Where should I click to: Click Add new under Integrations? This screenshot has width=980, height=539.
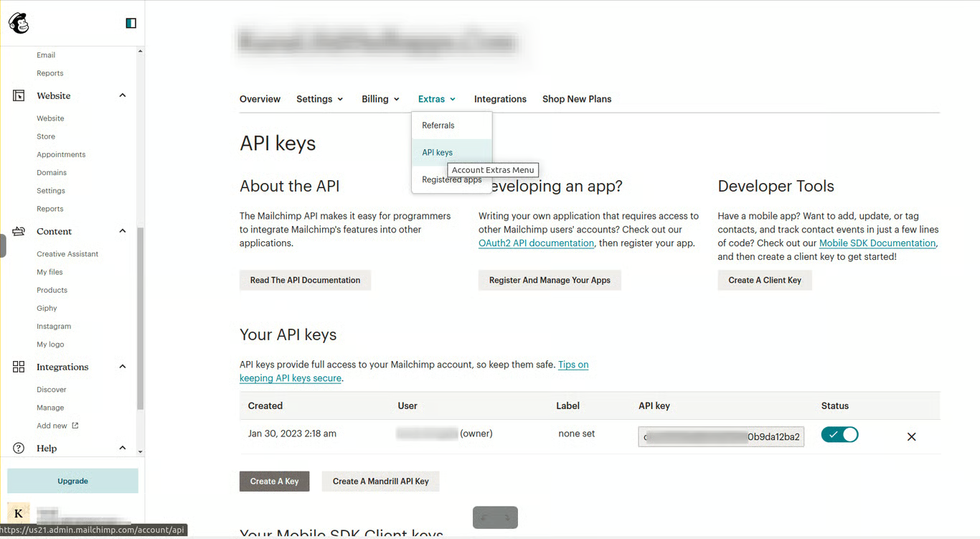click(57, 426)
